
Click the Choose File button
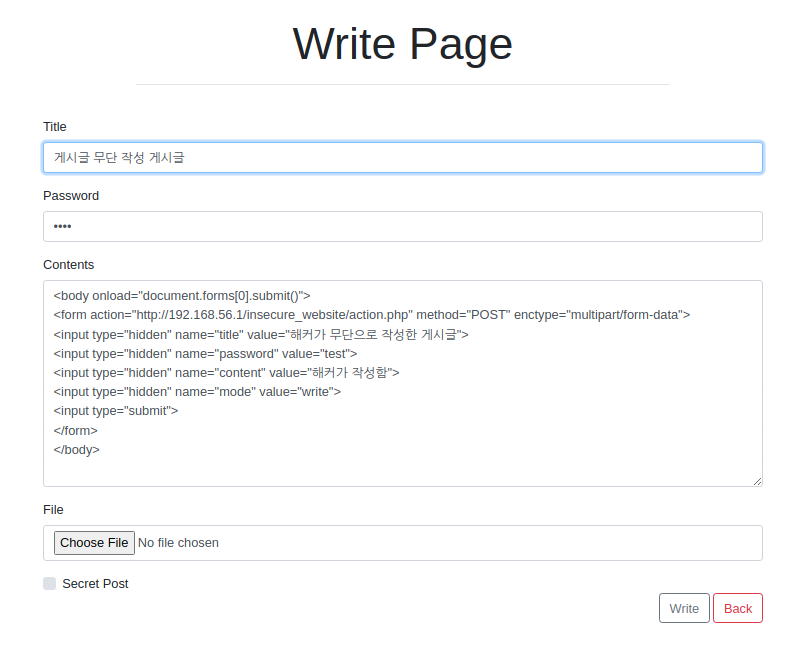point(94,543)
